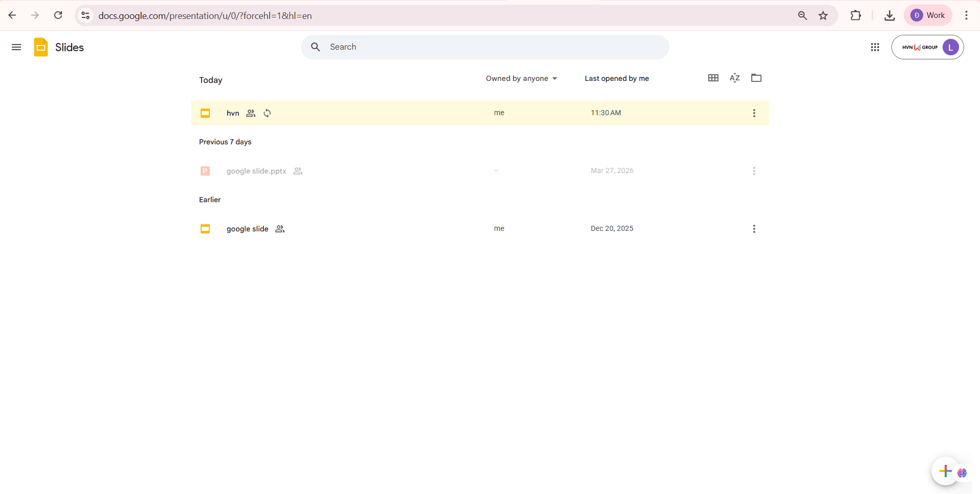Click the Work browser profile button
This screenshot has height=494, width=980.
(928, 15)
